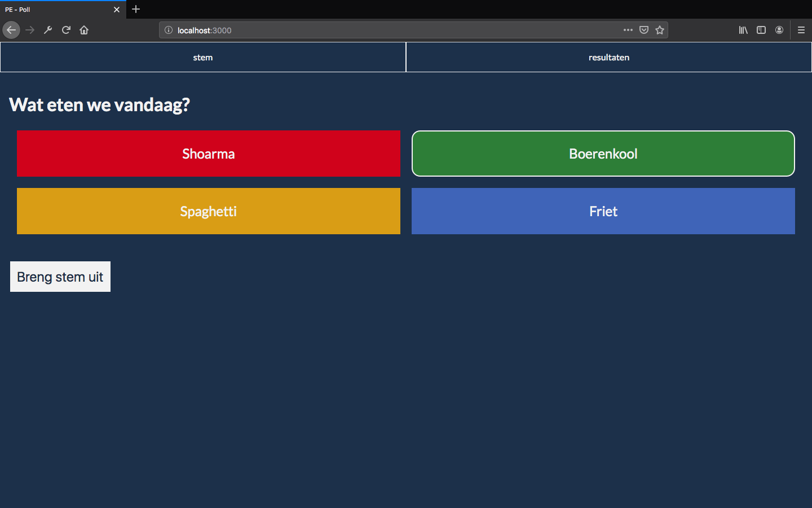
Task: Click the Breng stem uit button
Action: [60, 277]
